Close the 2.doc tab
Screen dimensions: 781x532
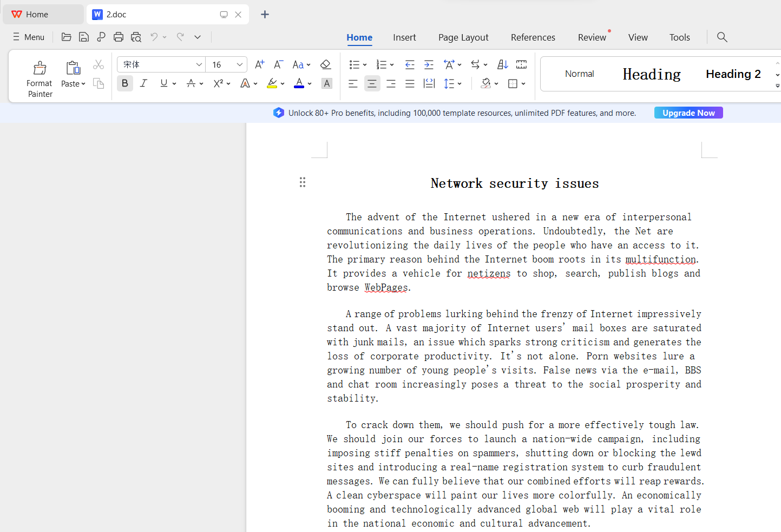click(x=238, y=15)
